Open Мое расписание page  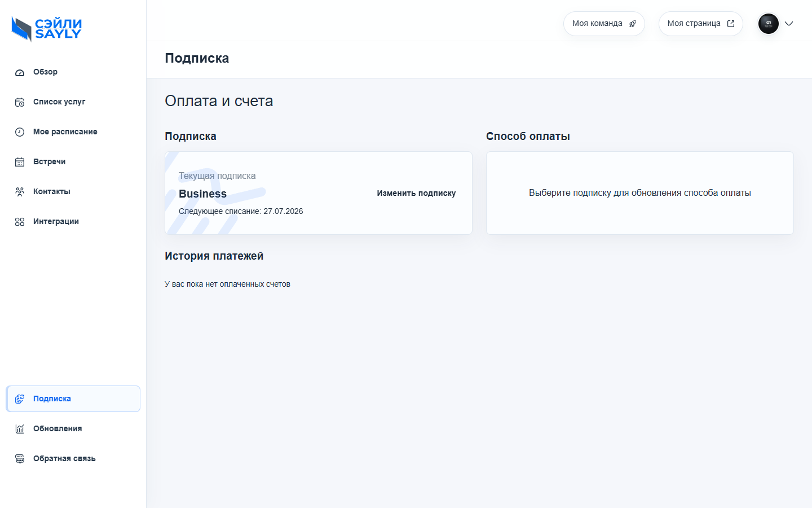pyautogui.click(x=73, y=132)
